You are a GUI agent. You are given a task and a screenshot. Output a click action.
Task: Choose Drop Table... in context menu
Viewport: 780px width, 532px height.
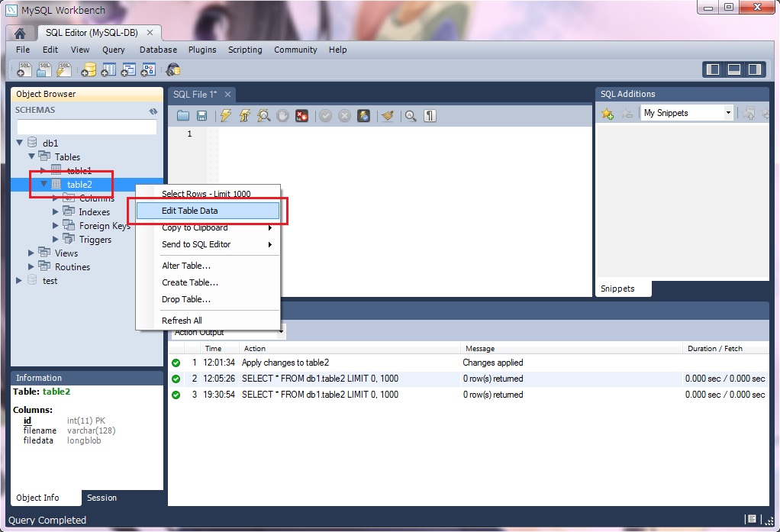tap(186, 299)
